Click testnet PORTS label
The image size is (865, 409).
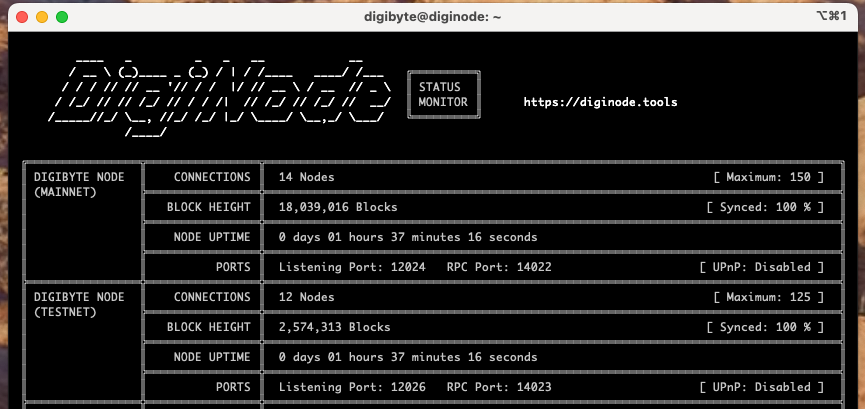point(233,387)
